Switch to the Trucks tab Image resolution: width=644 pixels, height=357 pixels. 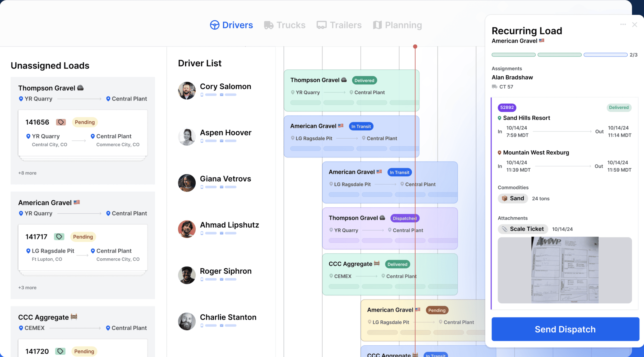[x=285, y=25]
